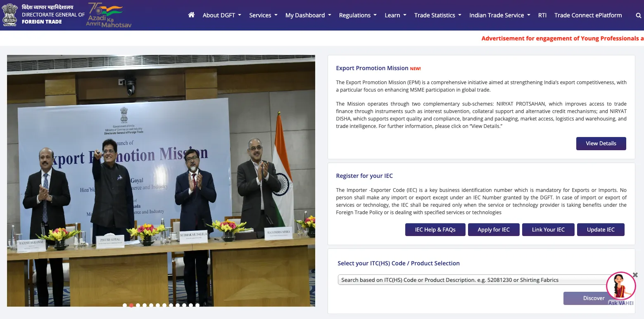Open the Young Professionals advertisement ticker
This screenshot has width=644, height=319.
coord(563,38)
